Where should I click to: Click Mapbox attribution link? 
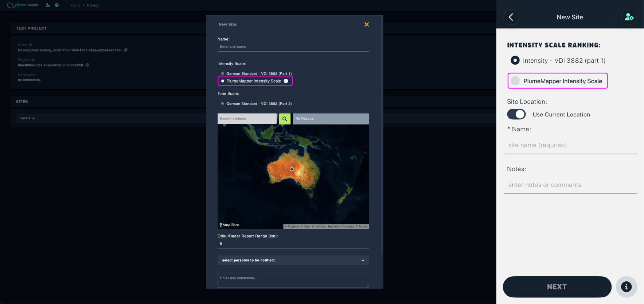point(292,227)
